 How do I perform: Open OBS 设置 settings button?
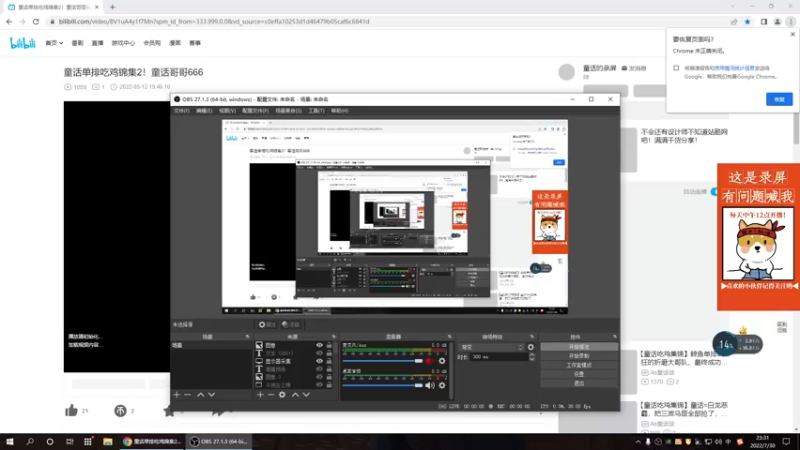tap(579, 374)
